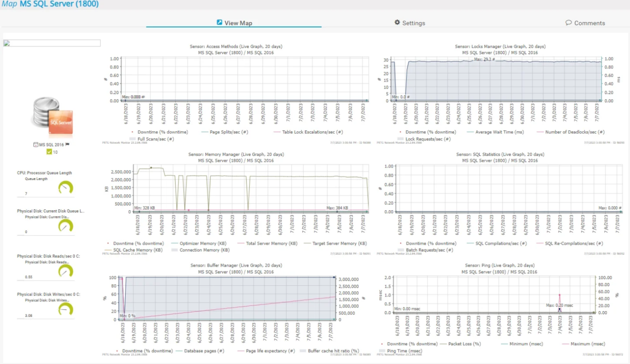Image resolution: width=630 pixels, height=364 pixels.
Task: Toggle the green status checkbox showing 10
Action: click(x=49, y=152)
